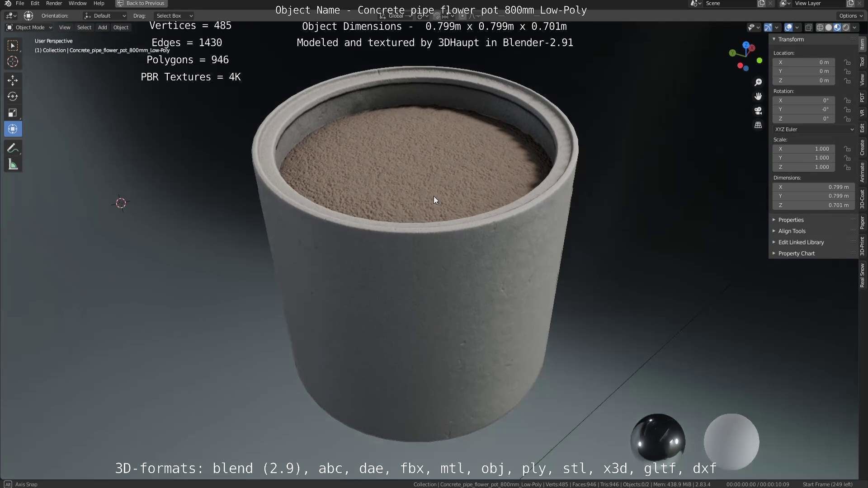Viewport: 868px width, 488px height.
Task: Expand the Property Chart panel
Action: [797, 253]
